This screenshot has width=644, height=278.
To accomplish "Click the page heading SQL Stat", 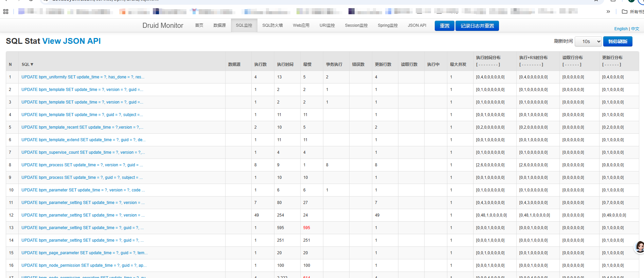I will (x=23, y=41).
